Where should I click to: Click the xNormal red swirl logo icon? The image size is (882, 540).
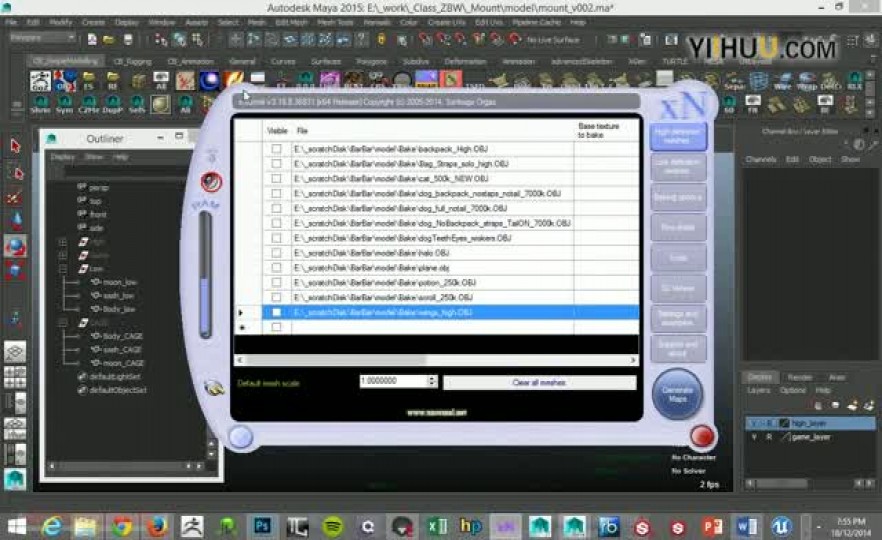click(212, 182)
